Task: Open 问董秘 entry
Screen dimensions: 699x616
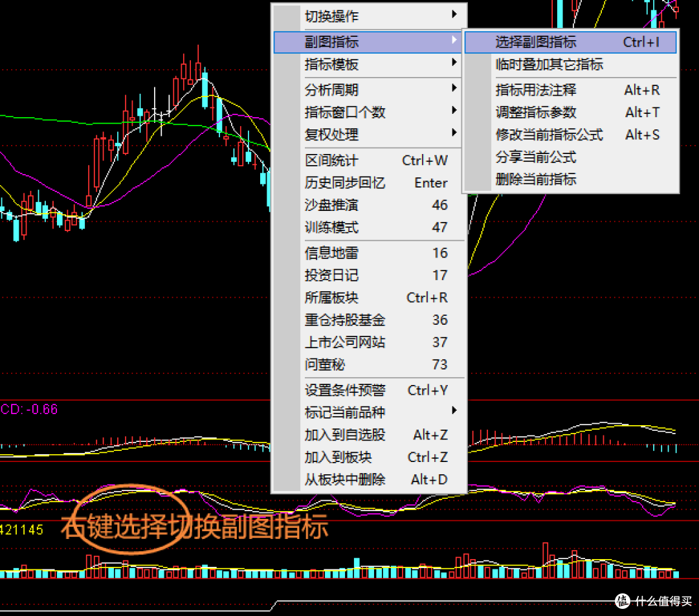Action: coord(370,364)
